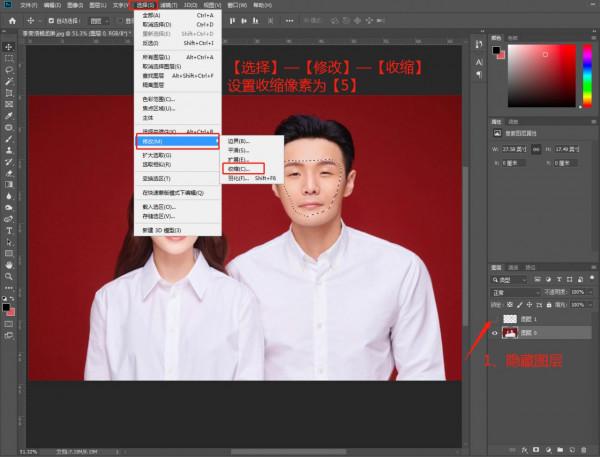
Task: Select the Gradient tool
Action: coord(8,185)
